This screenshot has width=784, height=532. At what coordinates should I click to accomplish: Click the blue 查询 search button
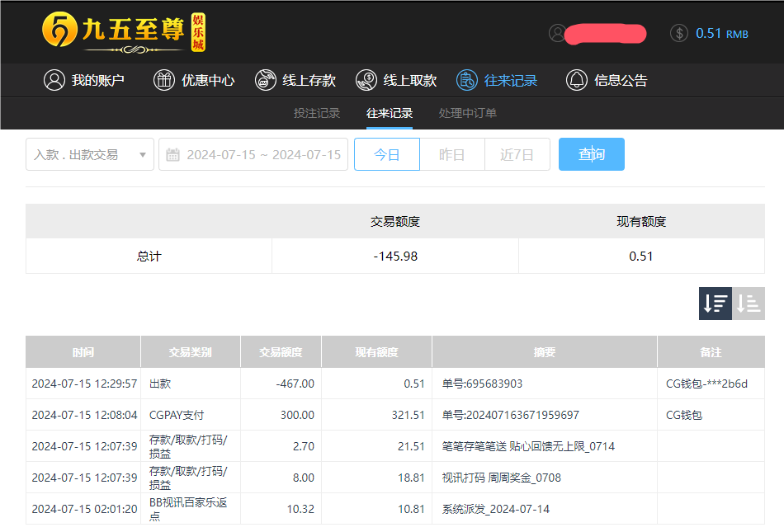tap(591, 154)
